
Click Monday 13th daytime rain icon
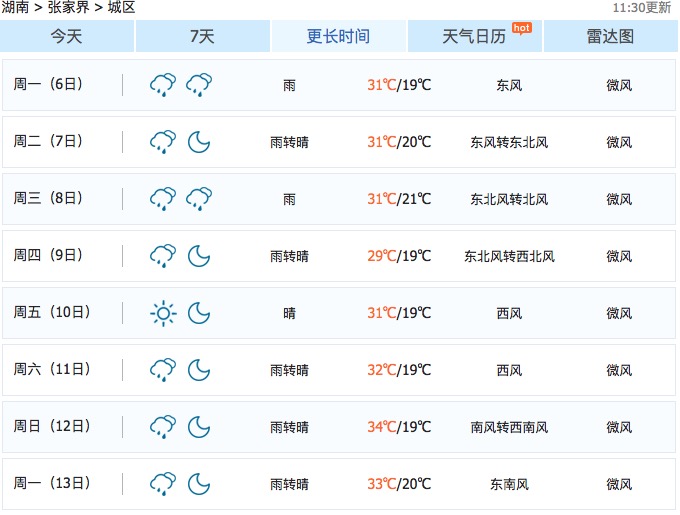pyautogui.click(x=163, y=484)
